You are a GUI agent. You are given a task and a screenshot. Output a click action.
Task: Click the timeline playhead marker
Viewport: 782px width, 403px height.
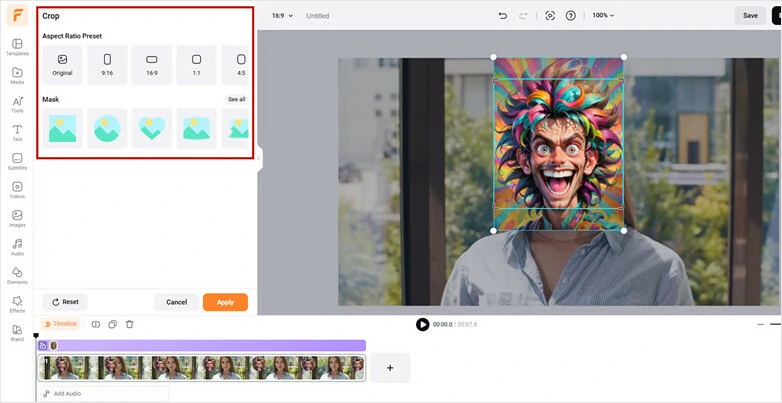click(36, 336)
